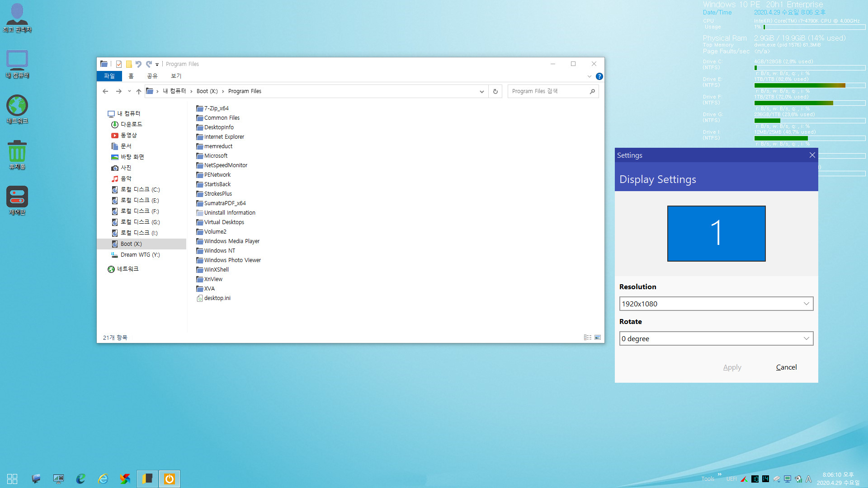Open the Rotate dropdown showing 0 degree
Viewport: 868px width, 488px height.
point(716,338)
